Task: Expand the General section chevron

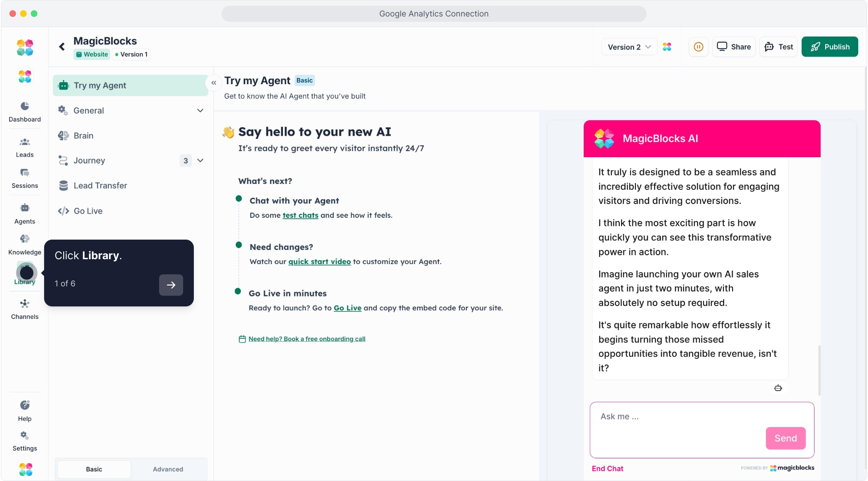Action: coord(200,110)
